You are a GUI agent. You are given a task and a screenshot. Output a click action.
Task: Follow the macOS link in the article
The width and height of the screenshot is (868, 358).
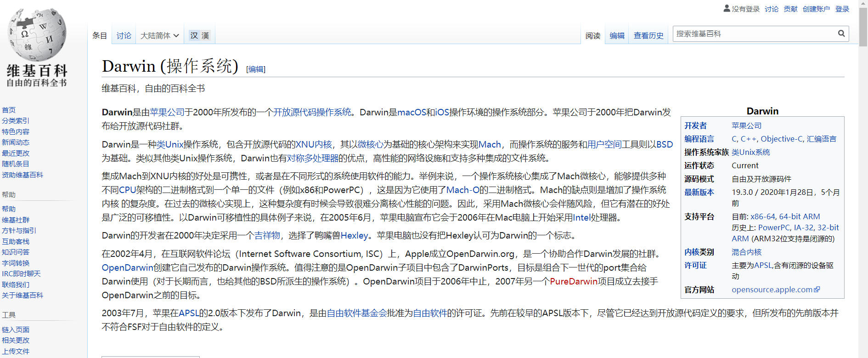click(411, 112)
